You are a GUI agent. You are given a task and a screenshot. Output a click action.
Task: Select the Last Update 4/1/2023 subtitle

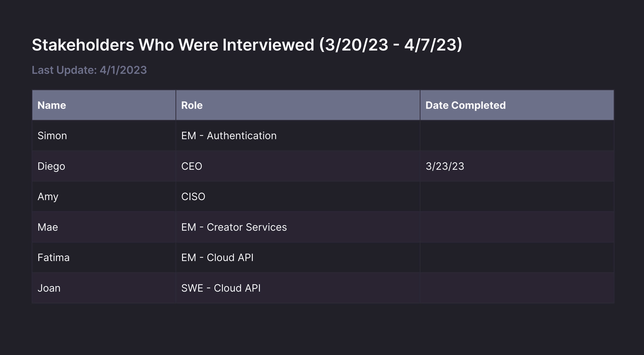89,70
